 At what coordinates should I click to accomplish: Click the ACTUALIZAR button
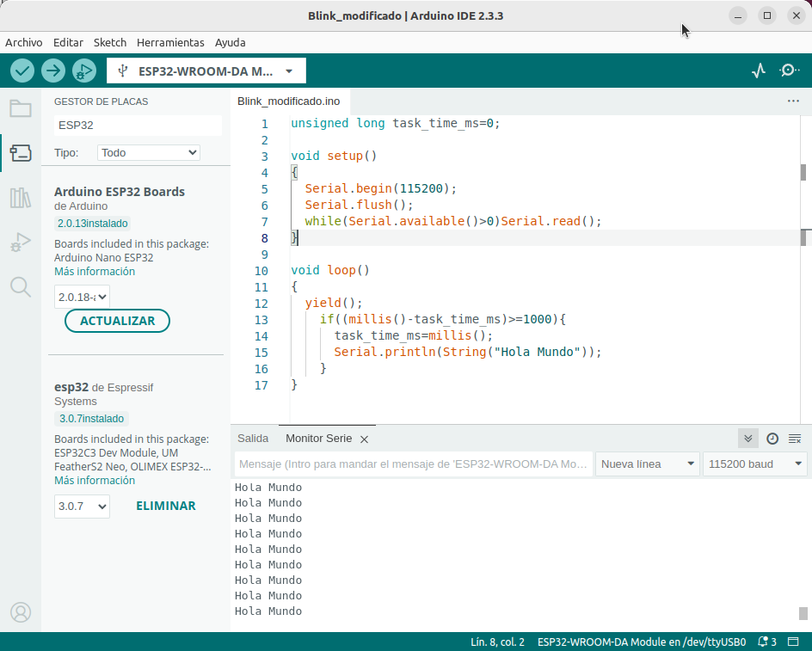tap(117, 321)
